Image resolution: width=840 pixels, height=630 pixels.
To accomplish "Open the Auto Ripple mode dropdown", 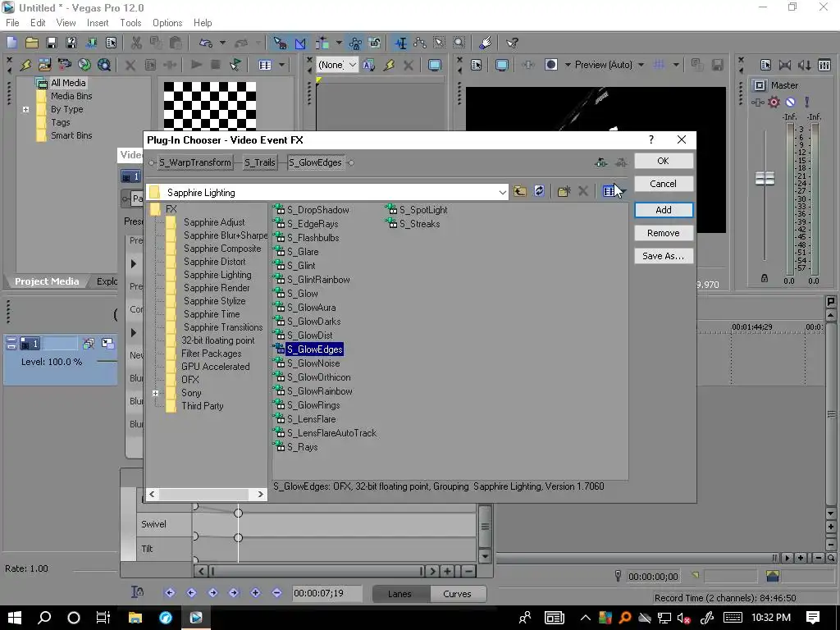I will click(x=339, y=43).
